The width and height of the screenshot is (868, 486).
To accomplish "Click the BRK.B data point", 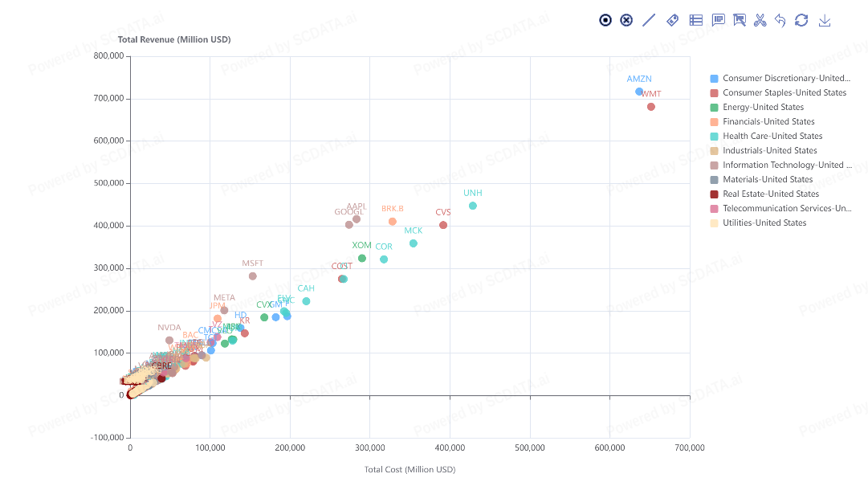I will tap(393, 222).
